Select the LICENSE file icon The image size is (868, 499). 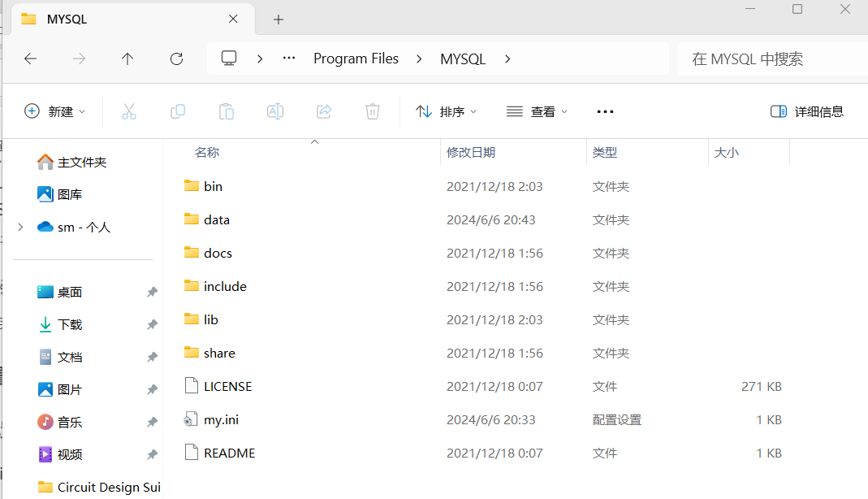192,385
